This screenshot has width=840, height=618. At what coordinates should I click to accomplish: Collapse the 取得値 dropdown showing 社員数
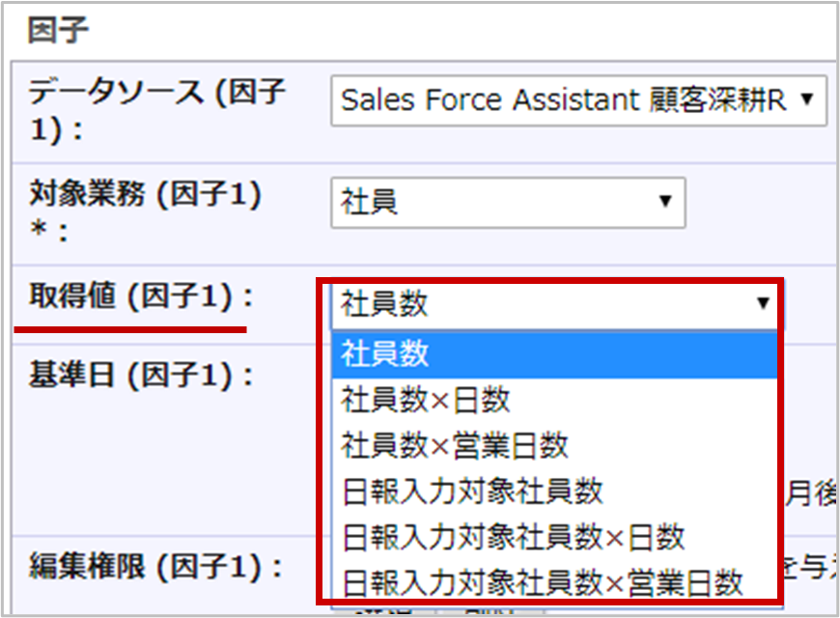[555, 304]
